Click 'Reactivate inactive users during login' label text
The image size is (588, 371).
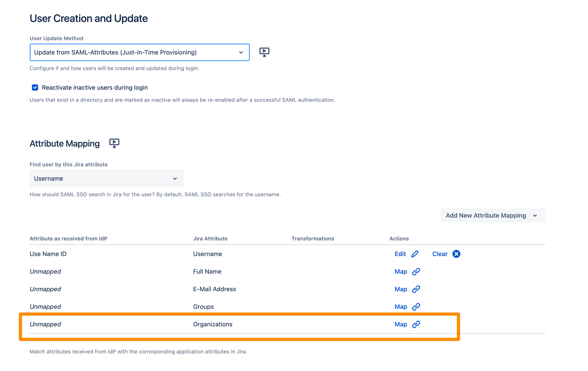pyautogui.click(x=95, y=87)
